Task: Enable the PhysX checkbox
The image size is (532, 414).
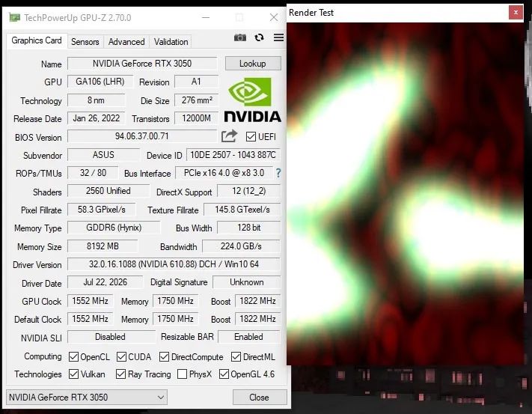Action: (182, 374)
